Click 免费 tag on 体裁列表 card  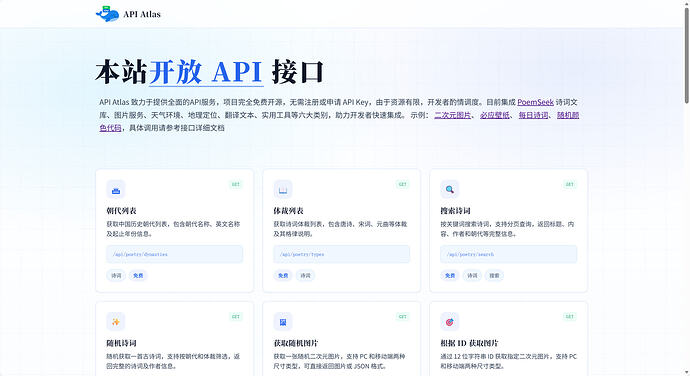tap(283, 276)
